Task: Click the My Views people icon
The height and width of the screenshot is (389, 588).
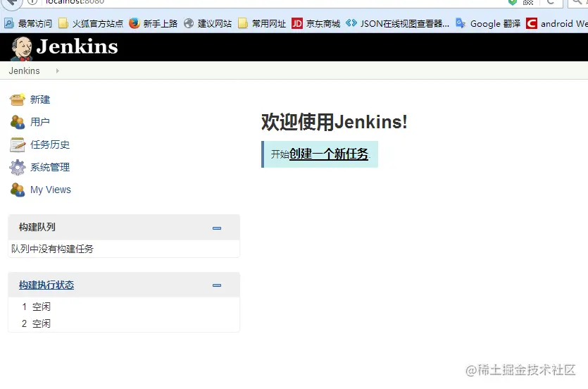Action: pyautogui.click(x=17, y=190)
